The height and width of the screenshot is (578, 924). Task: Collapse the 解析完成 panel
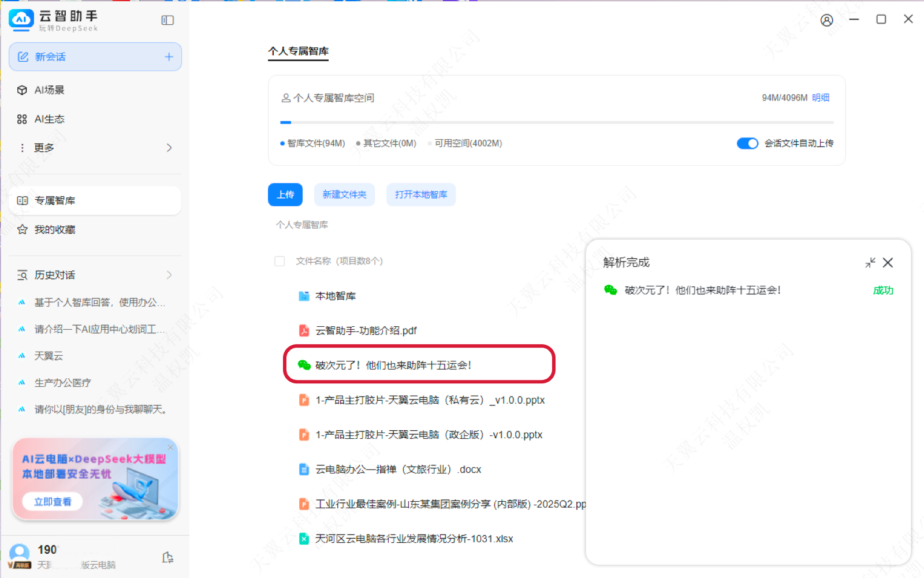pos(870,263)
